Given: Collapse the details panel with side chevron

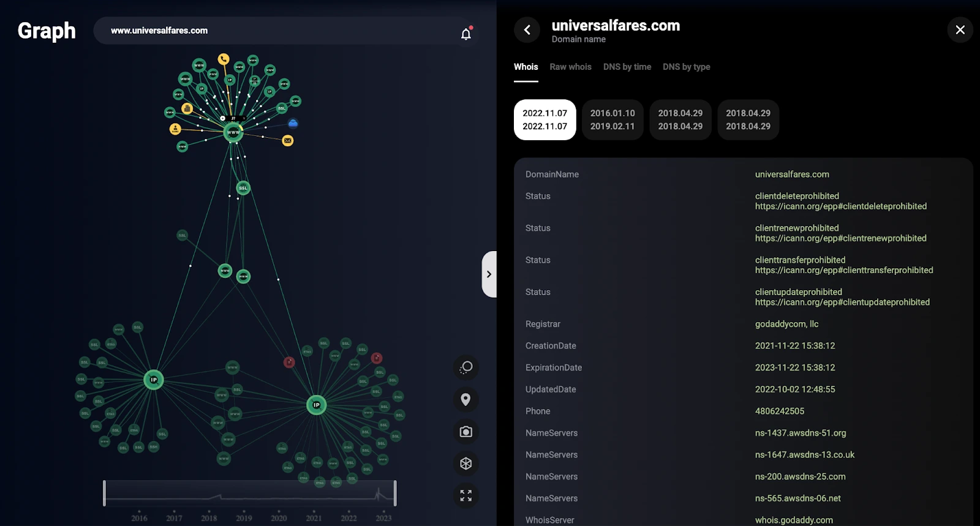Looking at the screenshot, I should [489, 274].
